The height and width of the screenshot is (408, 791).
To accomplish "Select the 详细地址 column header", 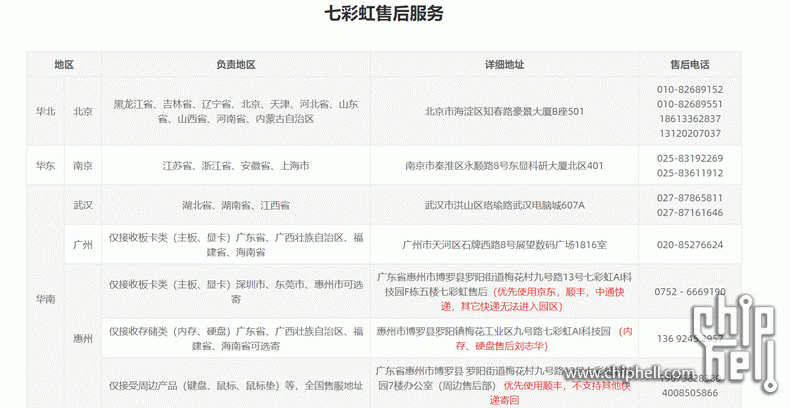I will pos(504,65).
